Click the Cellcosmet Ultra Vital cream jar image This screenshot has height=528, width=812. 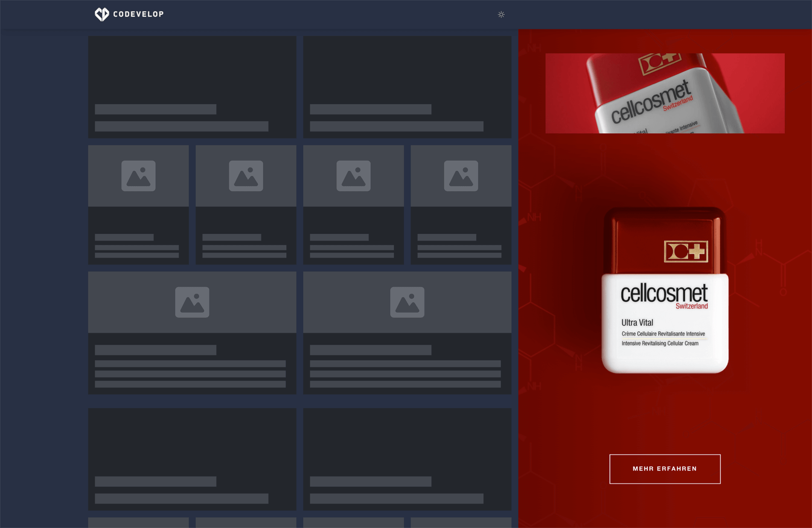665,290
